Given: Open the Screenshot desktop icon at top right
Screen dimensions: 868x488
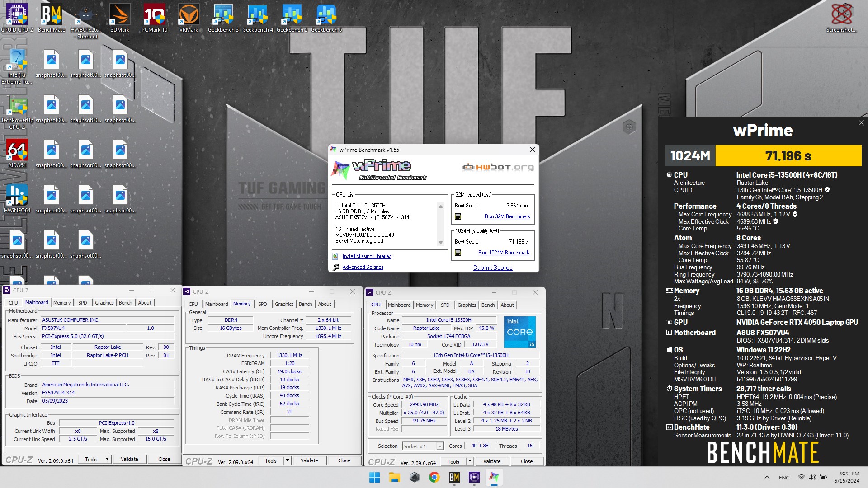Looking at the screenshot, I should click(842, 18).
